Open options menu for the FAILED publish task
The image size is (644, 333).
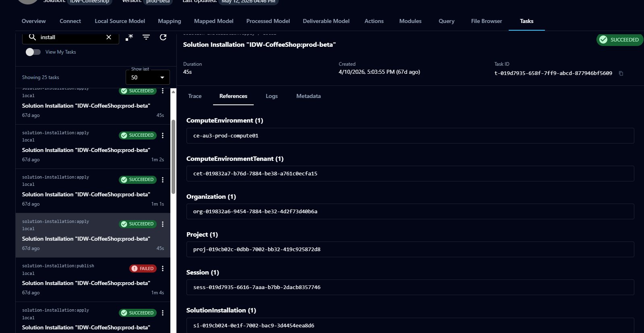pos(163,268)
